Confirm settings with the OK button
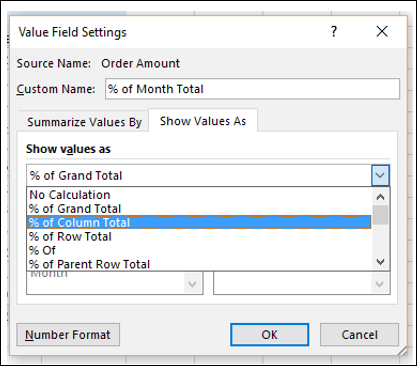 269,335
